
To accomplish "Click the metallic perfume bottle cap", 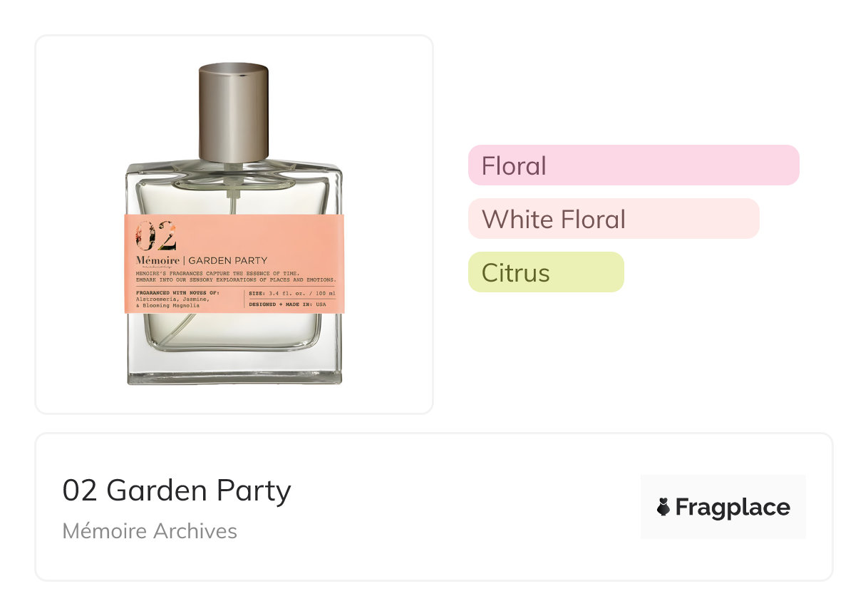I will pyautogui.click(x=233, y=111).
